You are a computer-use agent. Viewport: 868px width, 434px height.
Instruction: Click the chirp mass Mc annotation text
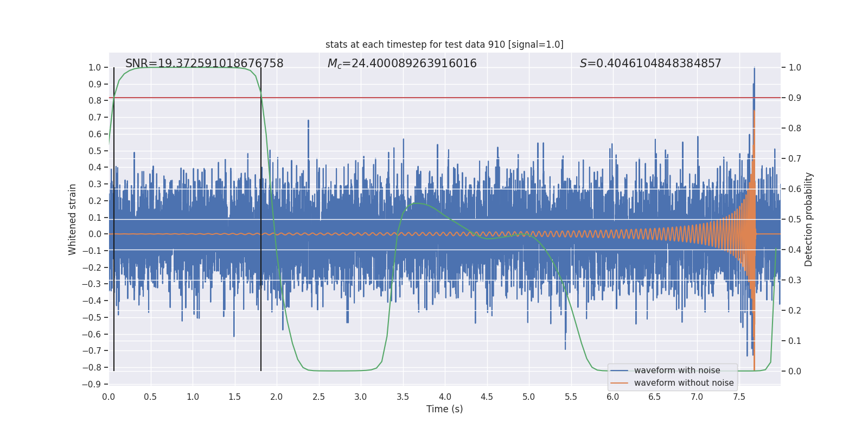point(402,63)
